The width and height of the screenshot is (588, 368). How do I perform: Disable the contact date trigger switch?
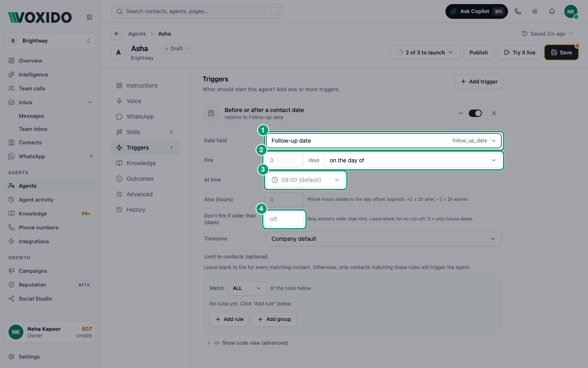click(x=475, y=113)
